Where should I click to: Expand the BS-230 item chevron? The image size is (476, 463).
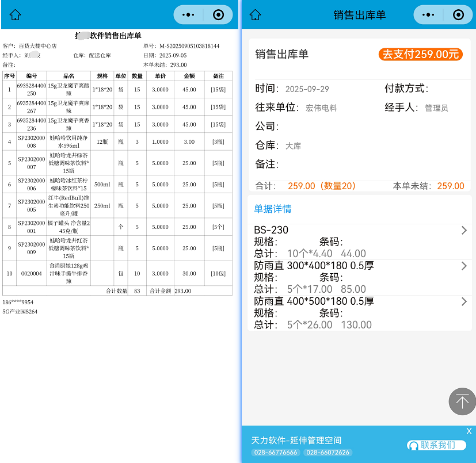click(464, 231)
